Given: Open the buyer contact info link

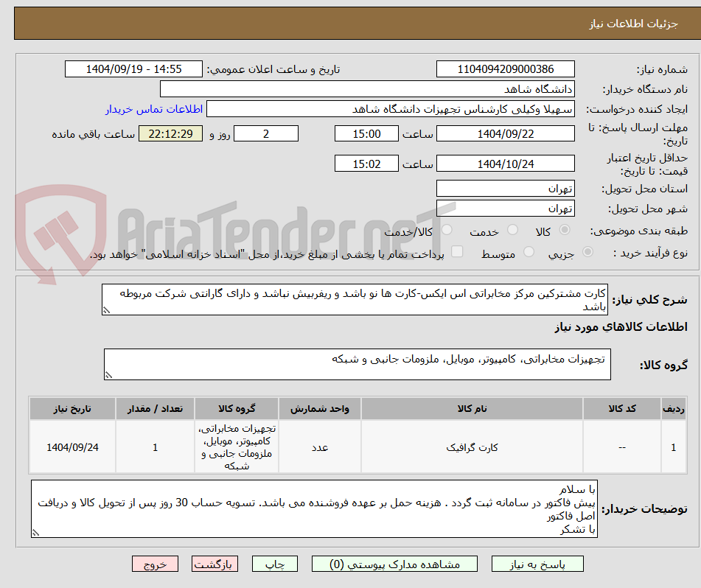Looking at the screenshot, I should coord(154,110).
